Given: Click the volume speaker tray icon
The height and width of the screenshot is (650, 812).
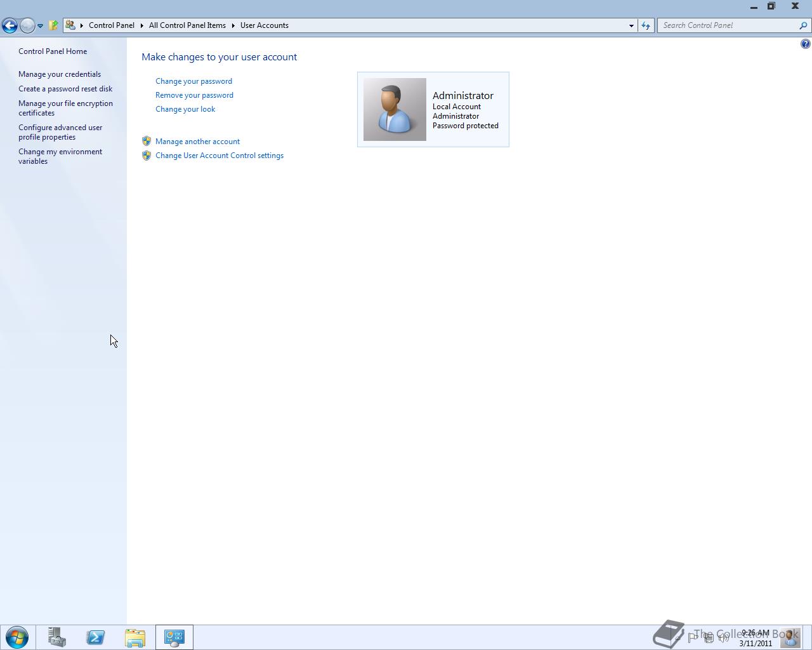Looking at the screenshot, I should 723,637.
